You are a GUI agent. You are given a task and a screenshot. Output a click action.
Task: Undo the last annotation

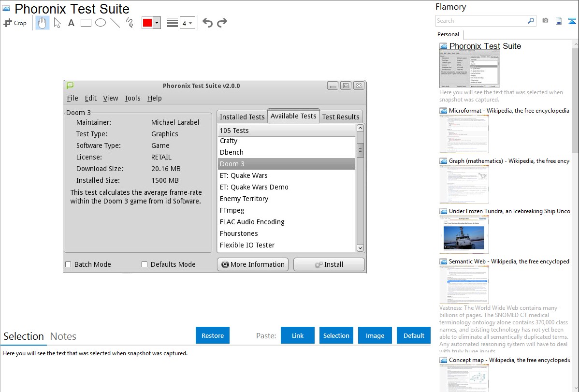click(x=207, y=23)
